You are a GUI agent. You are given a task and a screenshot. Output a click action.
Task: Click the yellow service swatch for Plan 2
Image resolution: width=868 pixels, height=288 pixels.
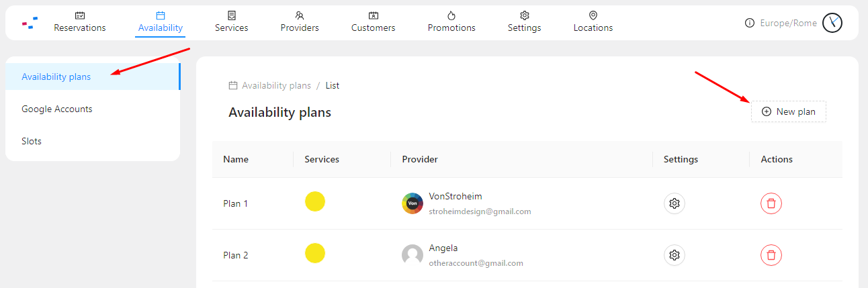click(x=315, y=253)
